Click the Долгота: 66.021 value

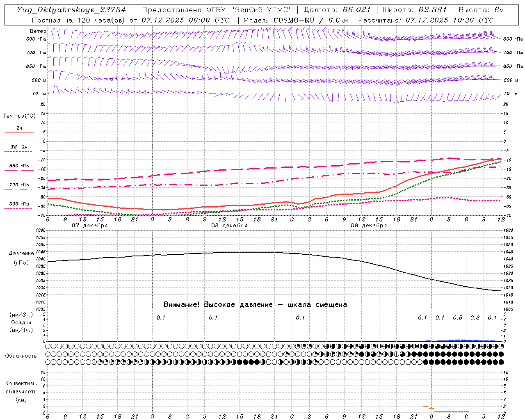click(x=337, y=10)
